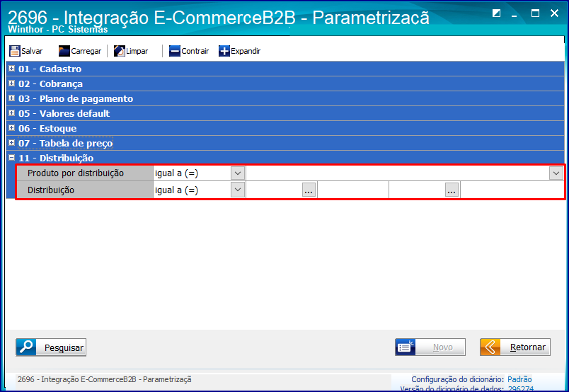Click the Expandir toolbar label
The image size is (569, 392).
[246, 51]
